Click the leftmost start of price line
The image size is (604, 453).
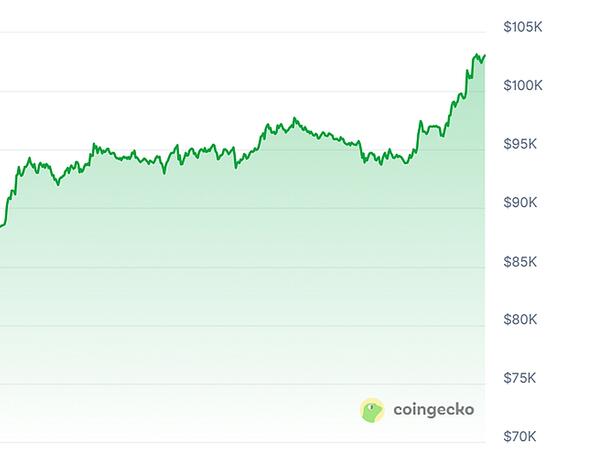pos(1,226)
